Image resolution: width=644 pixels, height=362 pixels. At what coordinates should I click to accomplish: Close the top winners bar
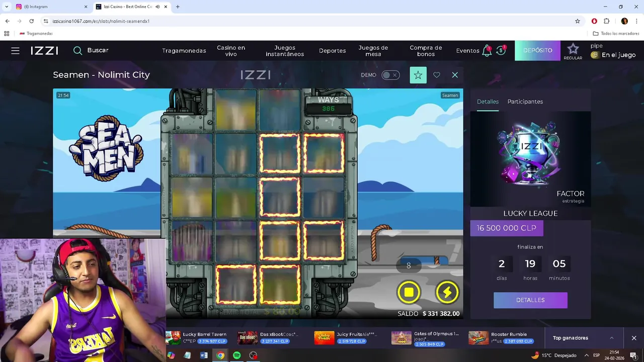[x=634, y=338]
